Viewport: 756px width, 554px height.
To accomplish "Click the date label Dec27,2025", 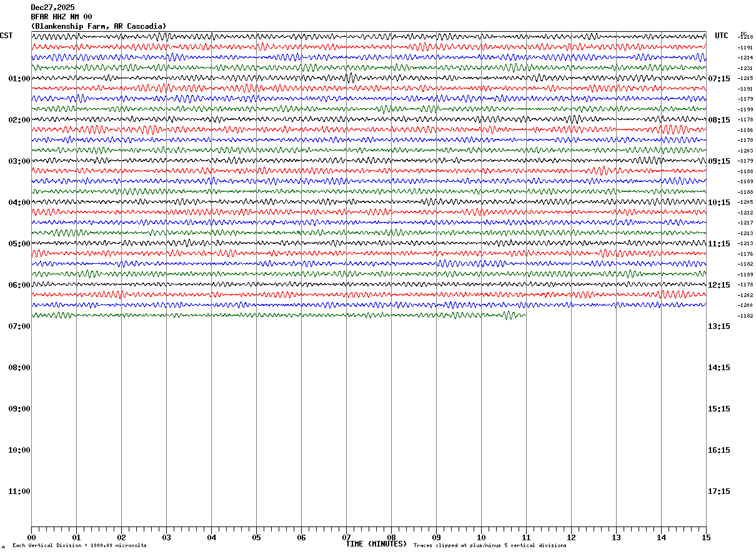I will click(52, 8).
